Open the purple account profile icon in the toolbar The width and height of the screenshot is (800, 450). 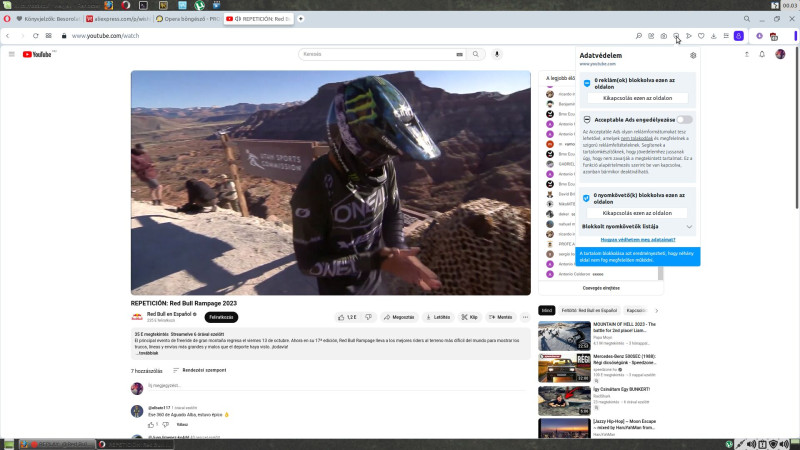pos(739,36)
